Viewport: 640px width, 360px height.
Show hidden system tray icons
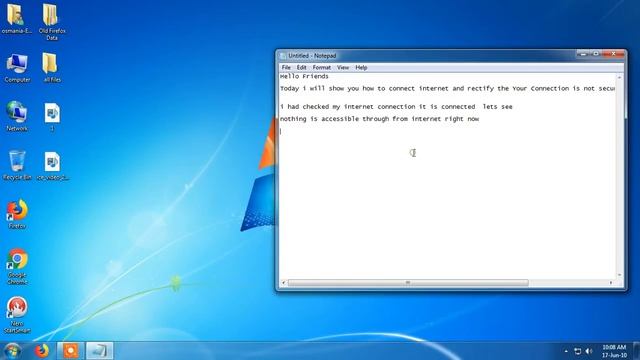[x=566, y=351]
